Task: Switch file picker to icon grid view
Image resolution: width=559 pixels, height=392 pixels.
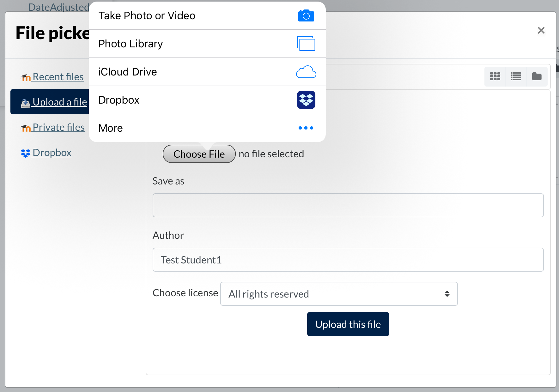Action: (495, 76)
